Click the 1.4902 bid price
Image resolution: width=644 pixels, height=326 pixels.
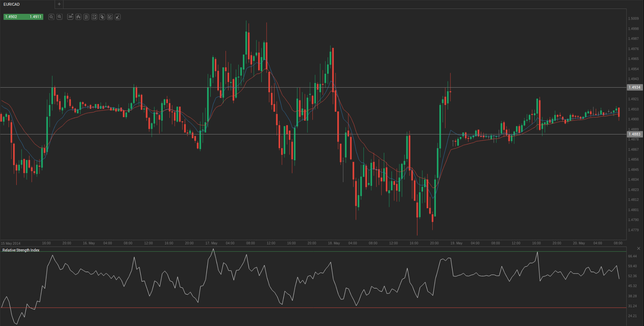pos(11,17)
